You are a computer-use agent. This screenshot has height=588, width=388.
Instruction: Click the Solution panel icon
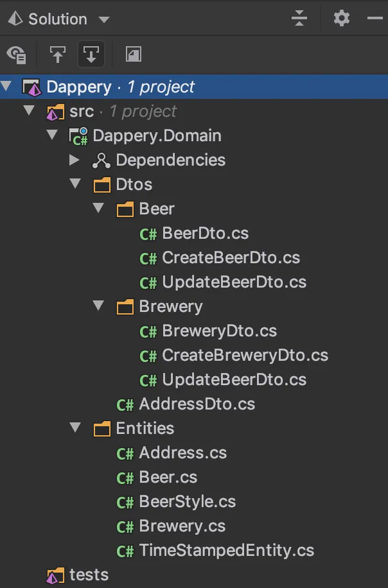[x=15, y=19]
